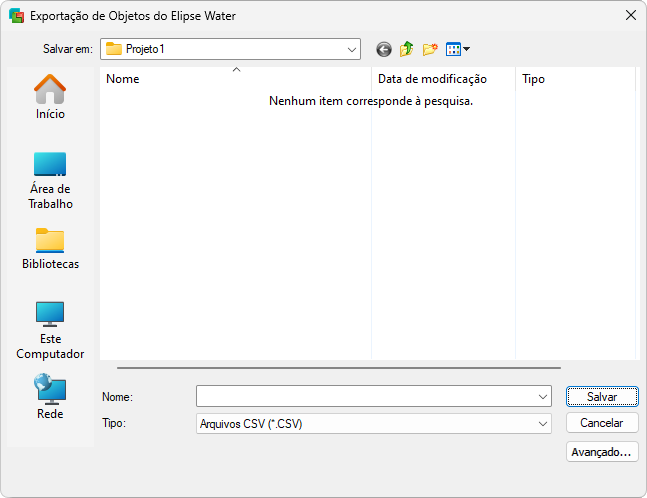This screenshot has width=647, height=498.
Task: Navigate up one folder level
Action: pyautogui.click(x=407, y=49)
